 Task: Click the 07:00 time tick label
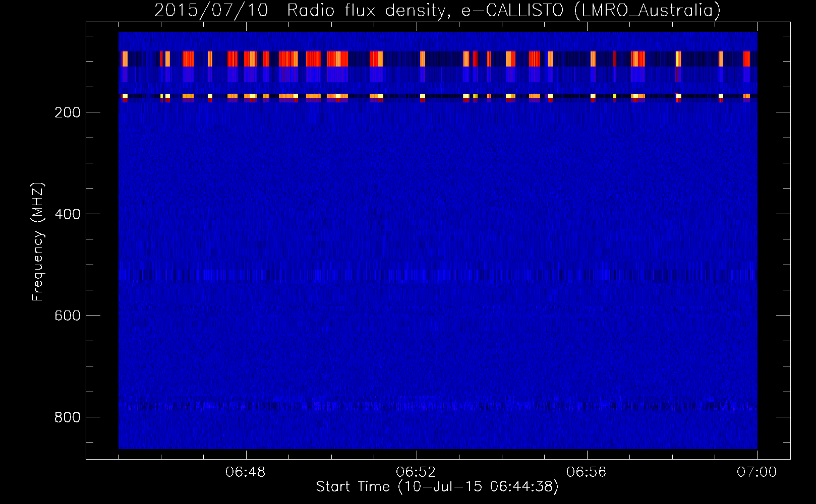(x=757, y=472)
